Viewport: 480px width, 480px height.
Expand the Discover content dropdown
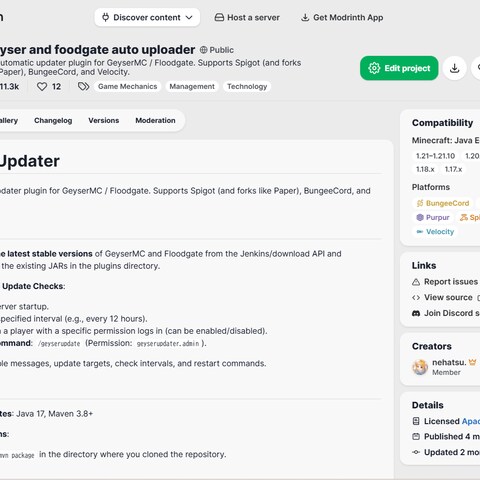pos(147,17)
